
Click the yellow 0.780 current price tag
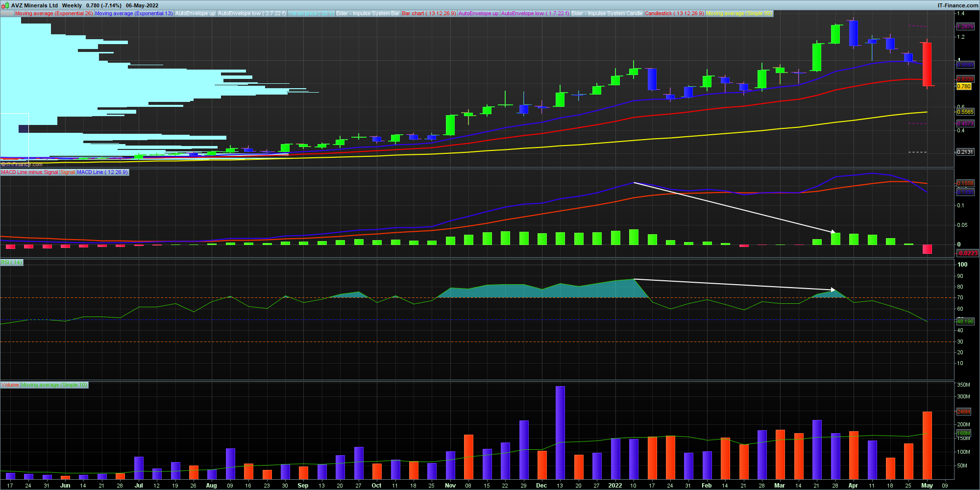tap(964, 87)
